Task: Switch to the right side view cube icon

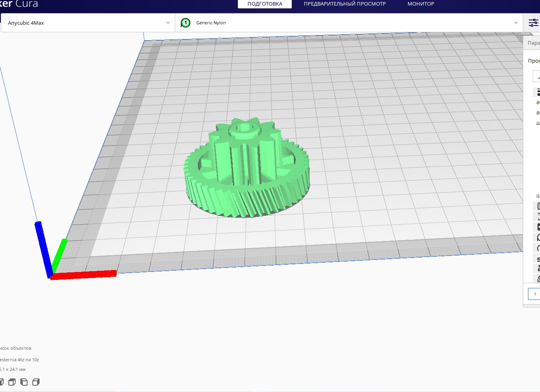Action: (36, 382)
